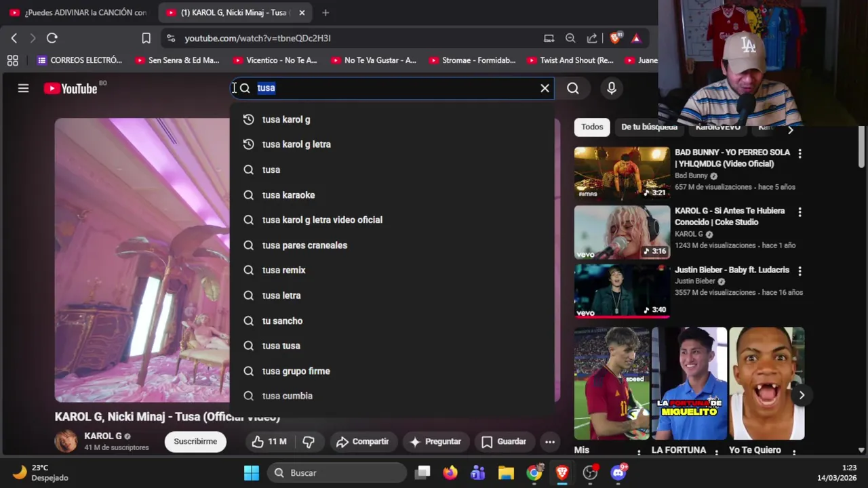
Task: Select De tu búsqueda filter chip
Action: point(649,127)
